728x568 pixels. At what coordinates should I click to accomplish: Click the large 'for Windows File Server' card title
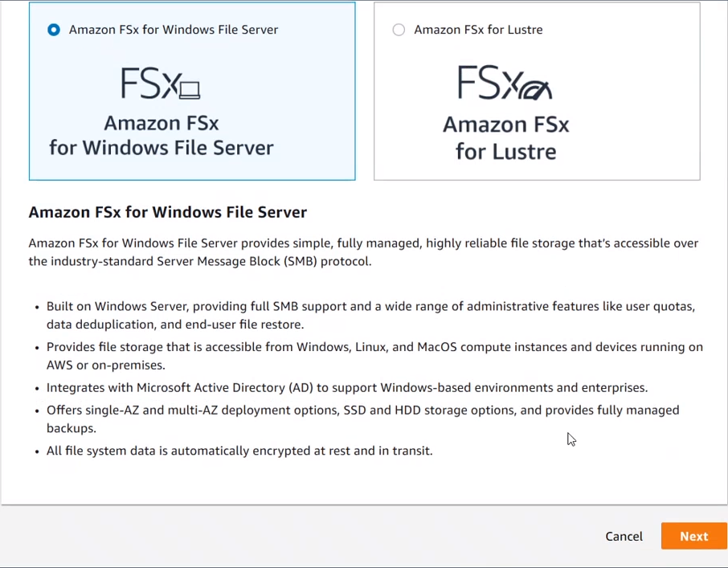(161, 148)
